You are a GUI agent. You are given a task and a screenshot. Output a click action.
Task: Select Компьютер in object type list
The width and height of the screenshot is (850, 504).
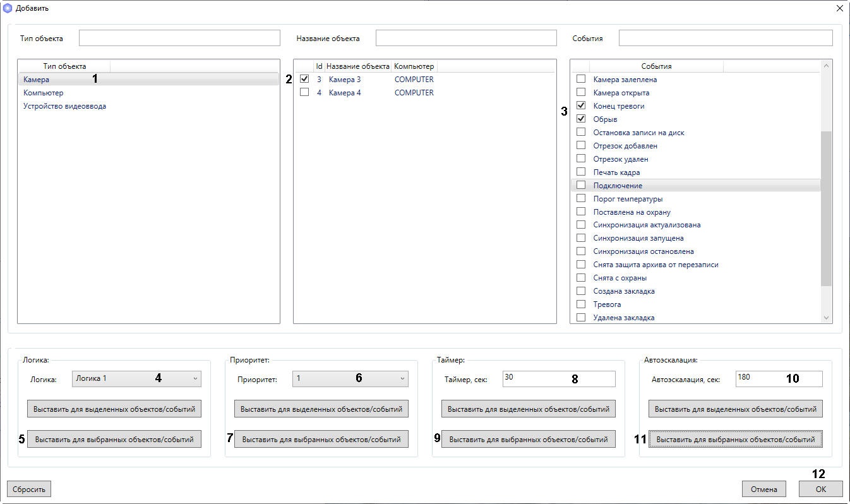[44, 93]
